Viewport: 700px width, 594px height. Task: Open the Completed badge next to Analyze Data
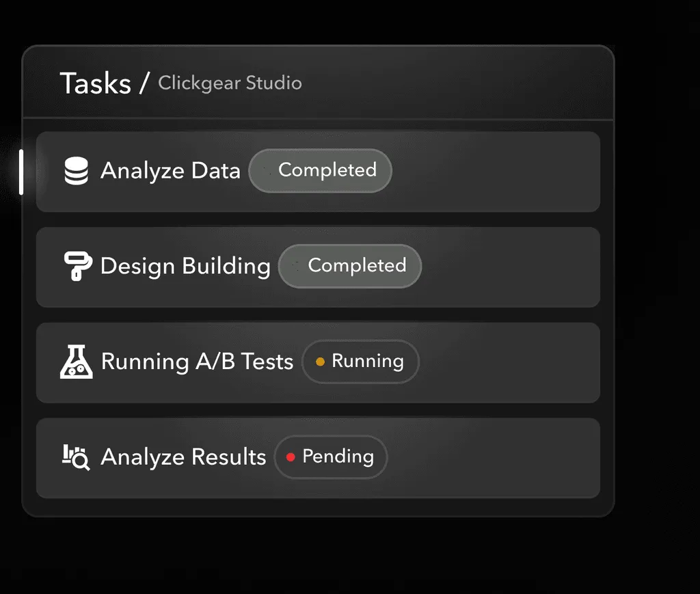[320, 170]
